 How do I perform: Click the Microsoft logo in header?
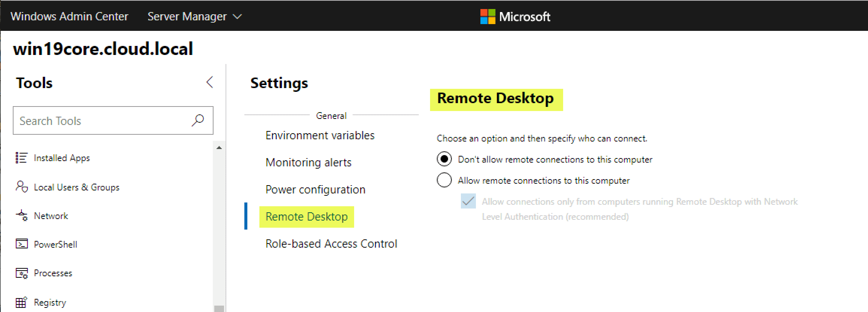[488, 17]
